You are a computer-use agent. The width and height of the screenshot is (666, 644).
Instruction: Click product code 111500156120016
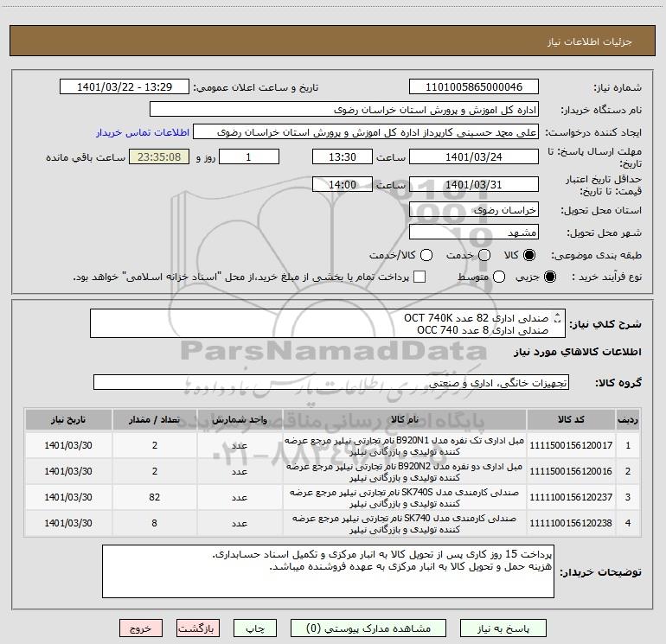click(x=571, y=471)
